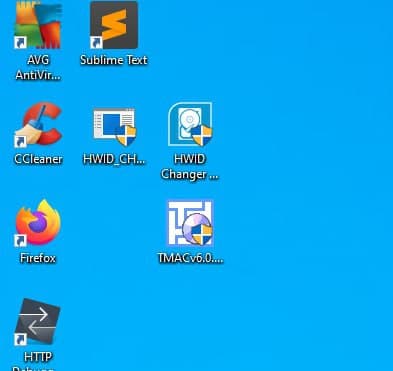Click the "AVG AntiVir..." label text

pyautogui.click(x=38, y=68)
